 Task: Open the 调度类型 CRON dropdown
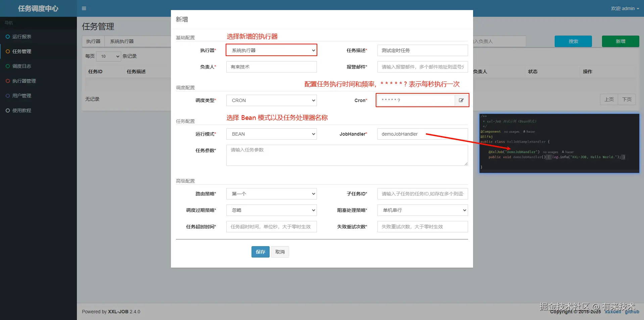pos(271,100)
